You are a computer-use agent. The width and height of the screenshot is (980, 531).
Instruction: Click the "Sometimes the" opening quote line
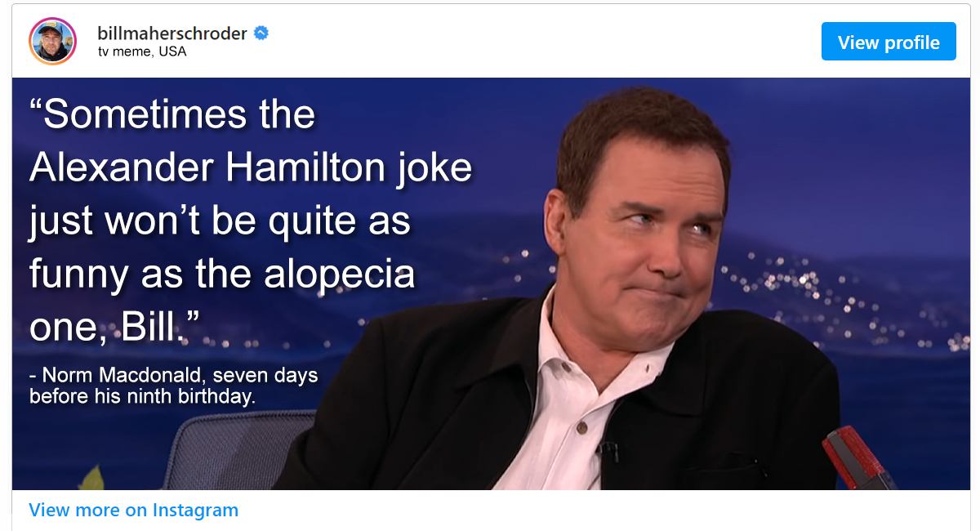pos(172,114)
